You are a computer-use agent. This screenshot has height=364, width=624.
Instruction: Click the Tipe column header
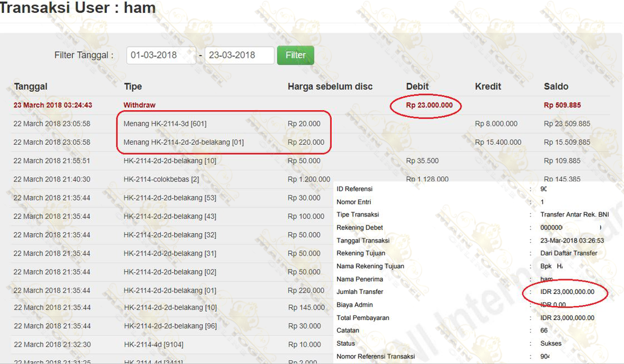tap(133, 86)
